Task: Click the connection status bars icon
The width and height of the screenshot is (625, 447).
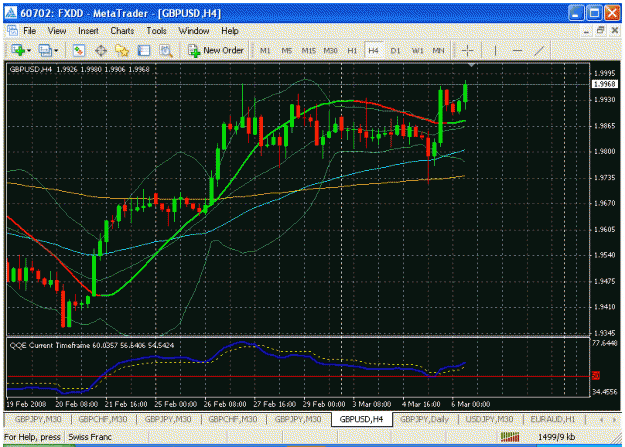Action: point(510,437)
